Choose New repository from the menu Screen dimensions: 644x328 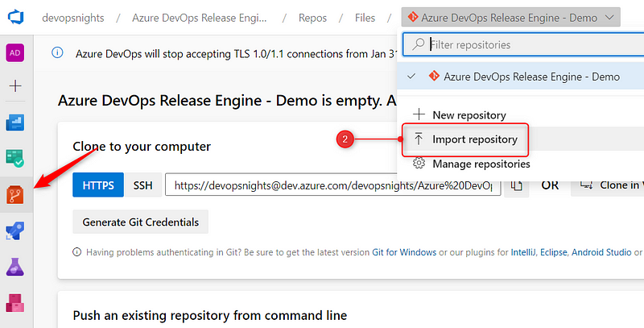(x=469, y=115)
